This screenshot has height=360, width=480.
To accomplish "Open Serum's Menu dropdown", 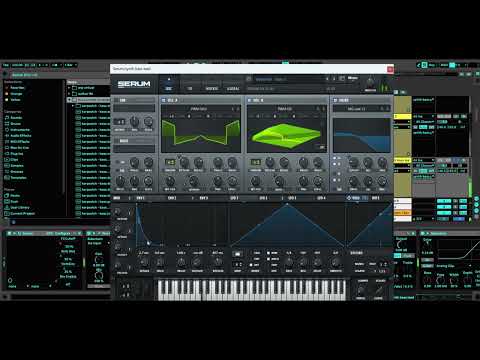I will coord(353,78).
